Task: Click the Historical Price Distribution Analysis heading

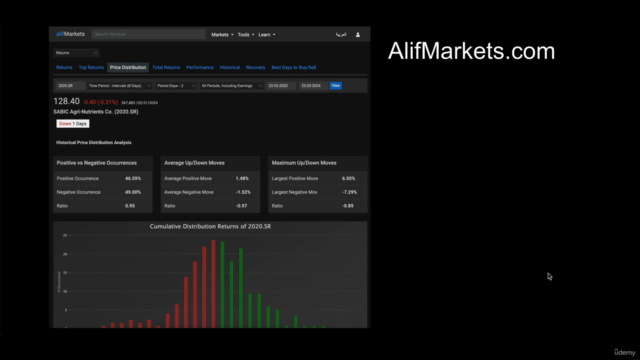Action: coord(94,142)
